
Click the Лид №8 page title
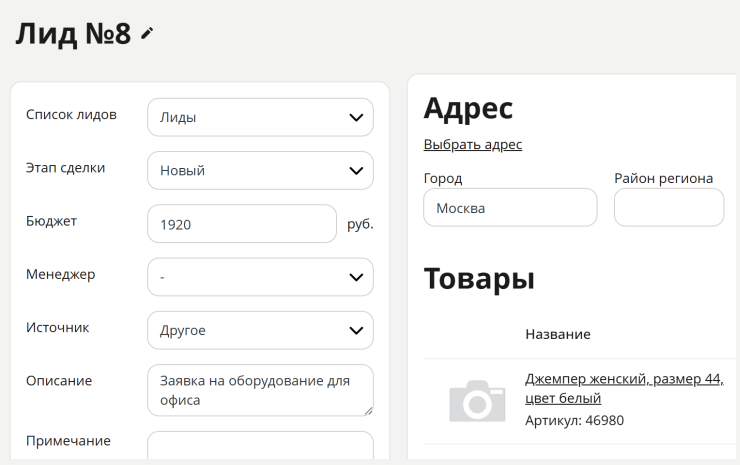point(74,34)
